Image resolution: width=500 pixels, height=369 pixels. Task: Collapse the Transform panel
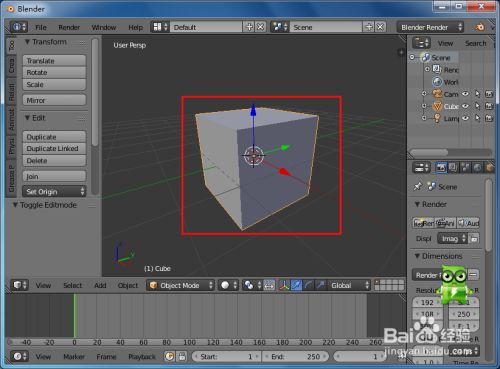28,42
